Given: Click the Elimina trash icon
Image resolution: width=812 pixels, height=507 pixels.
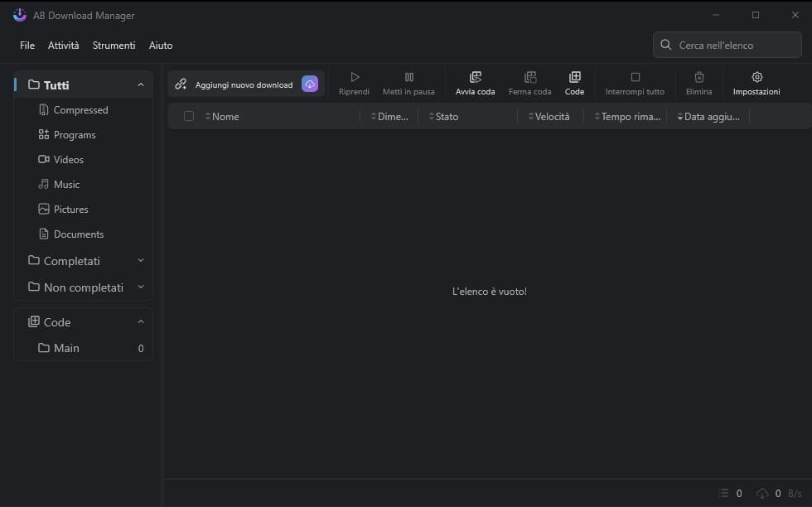Looking at the screenshot, I should tap(699, 77).
